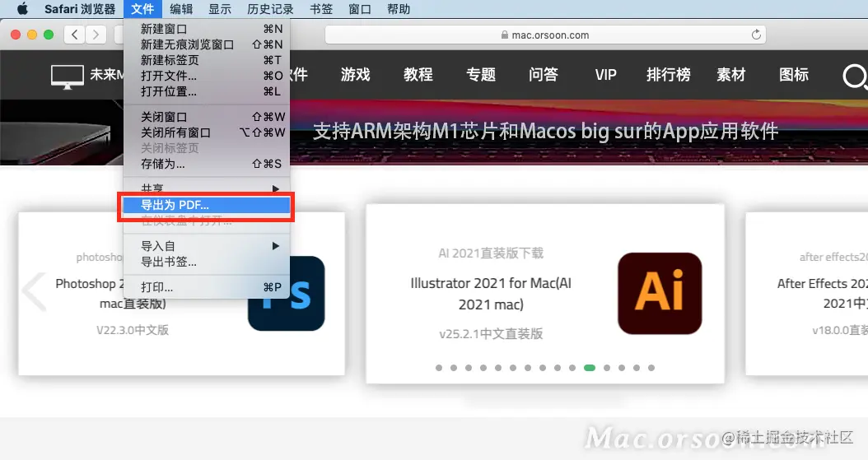Click AI 2021直装版下载 caption
Screen dimensions: 868x460
tap(491, 253)
